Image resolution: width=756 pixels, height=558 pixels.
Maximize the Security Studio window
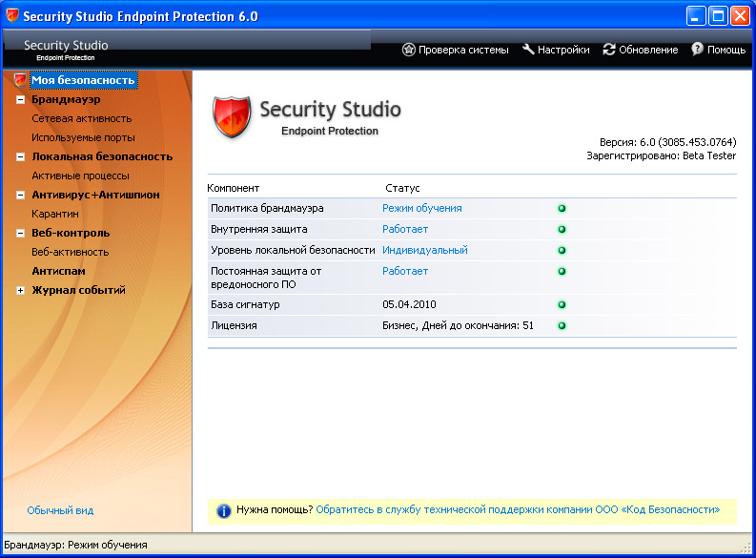pos(718,16)
